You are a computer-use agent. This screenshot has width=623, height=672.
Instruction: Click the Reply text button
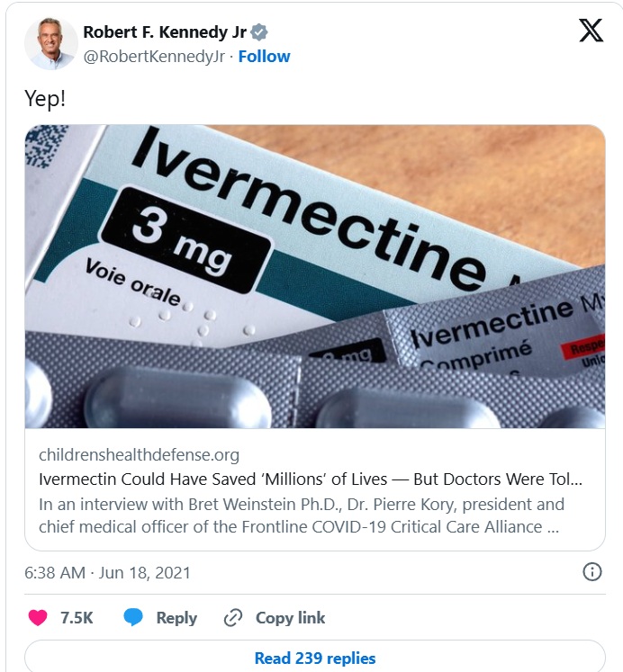click(x=176, y=617)
